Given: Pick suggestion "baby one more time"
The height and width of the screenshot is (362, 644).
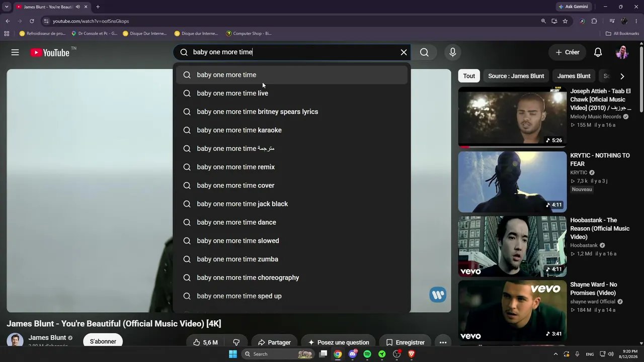Looking at the screenshot, I should [x=292, y=75].
